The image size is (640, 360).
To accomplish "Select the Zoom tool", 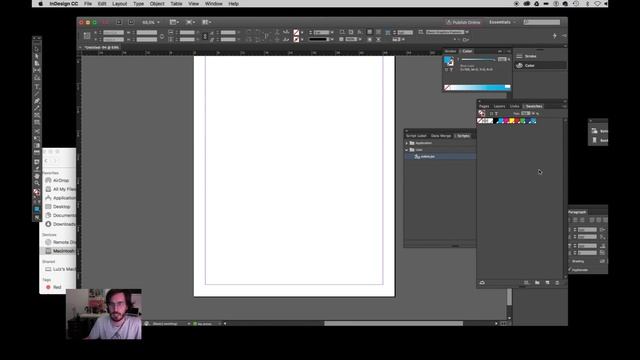I will (37, 183).
